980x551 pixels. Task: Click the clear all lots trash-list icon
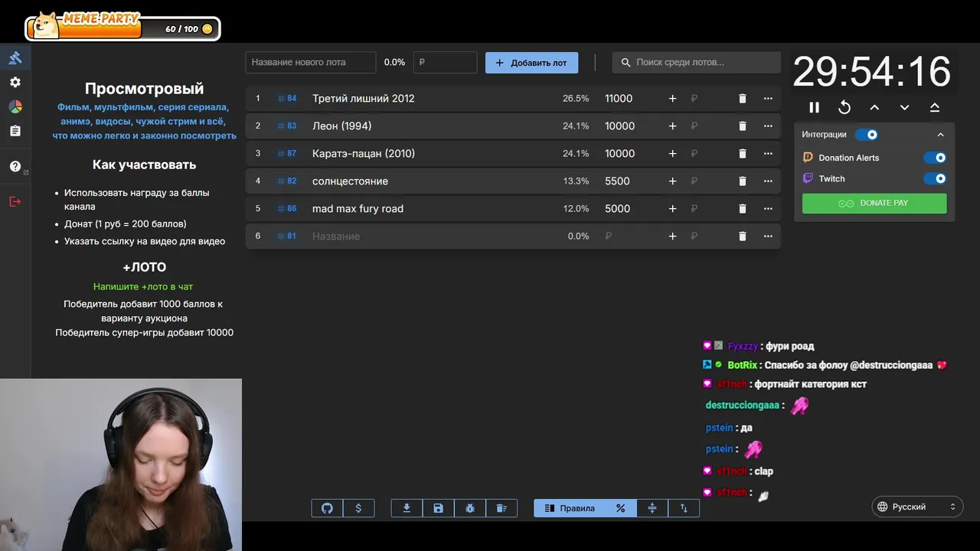click(x=501, y=508)
